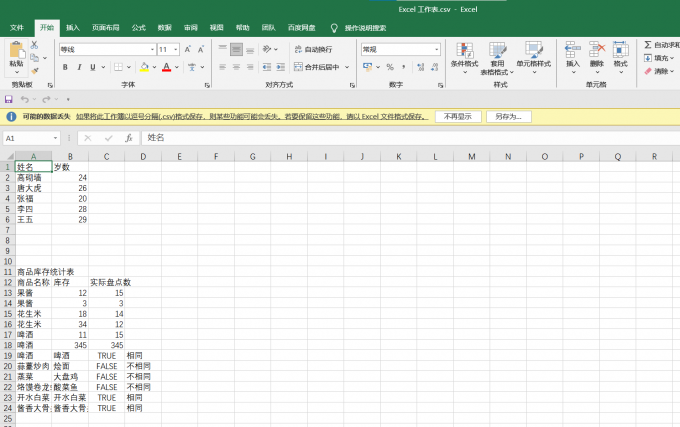Open the merge and center dropdown arrow
The image size is (680, 427).
point(347,67)
